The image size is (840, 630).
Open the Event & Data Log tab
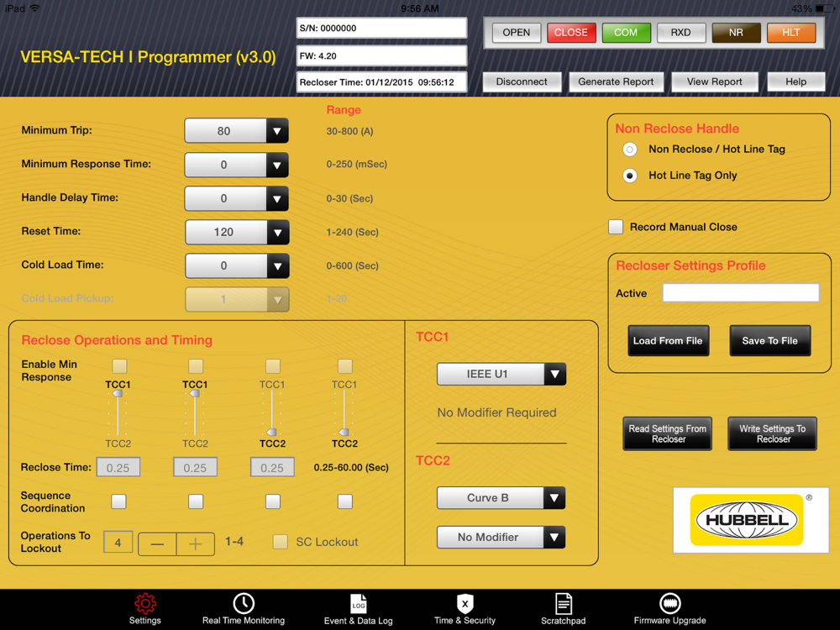359,608
